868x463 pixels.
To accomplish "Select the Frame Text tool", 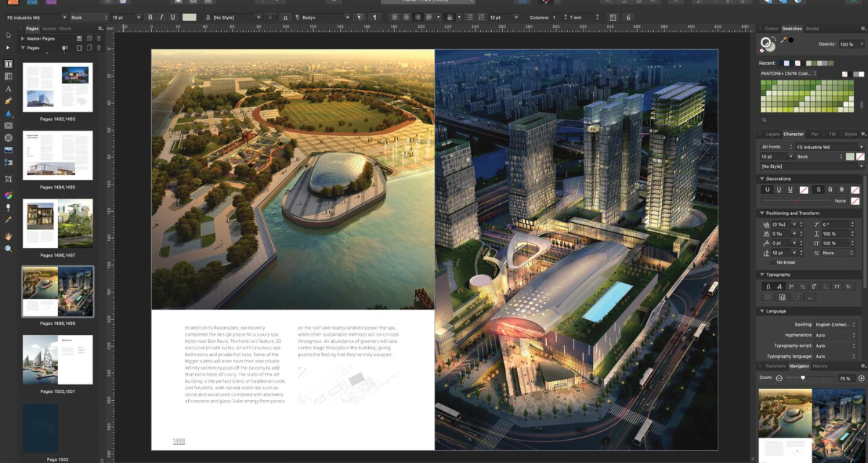I will coord(9,64).
